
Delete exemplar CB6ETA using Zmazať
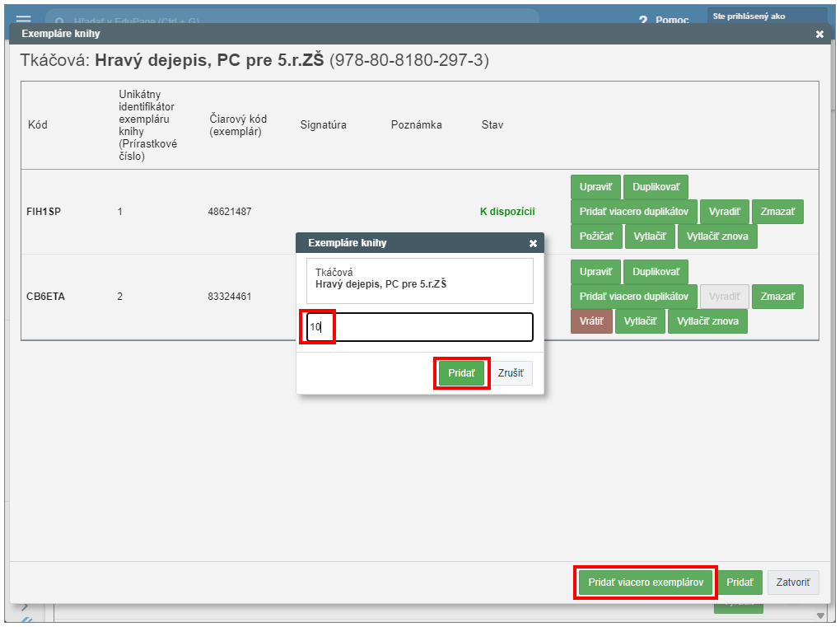click(x=777, y=297)
